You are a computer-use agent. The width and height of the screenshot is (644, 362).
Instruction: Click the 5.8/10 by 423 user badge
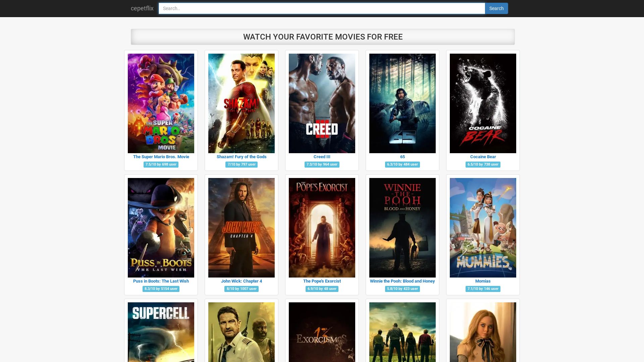(x=402, y=289)
